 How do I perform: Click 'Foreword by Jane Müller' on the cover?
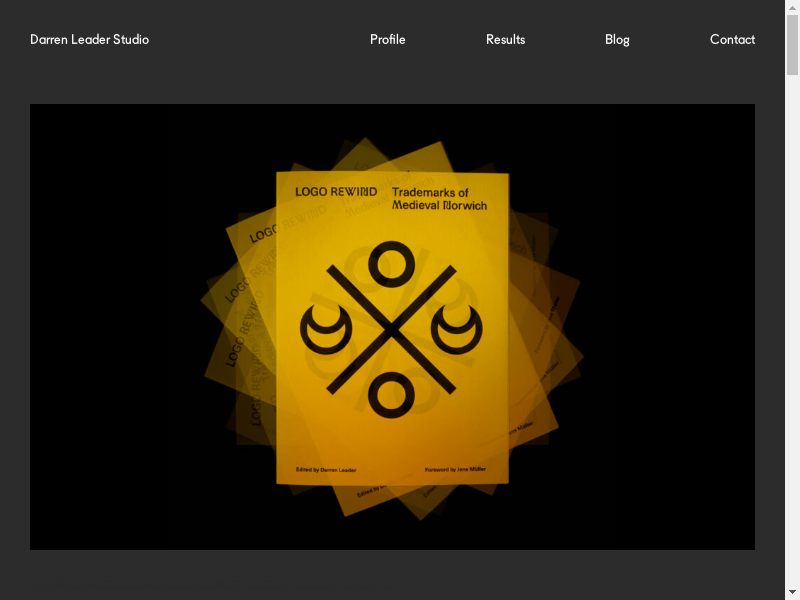(x=455, y=469)
